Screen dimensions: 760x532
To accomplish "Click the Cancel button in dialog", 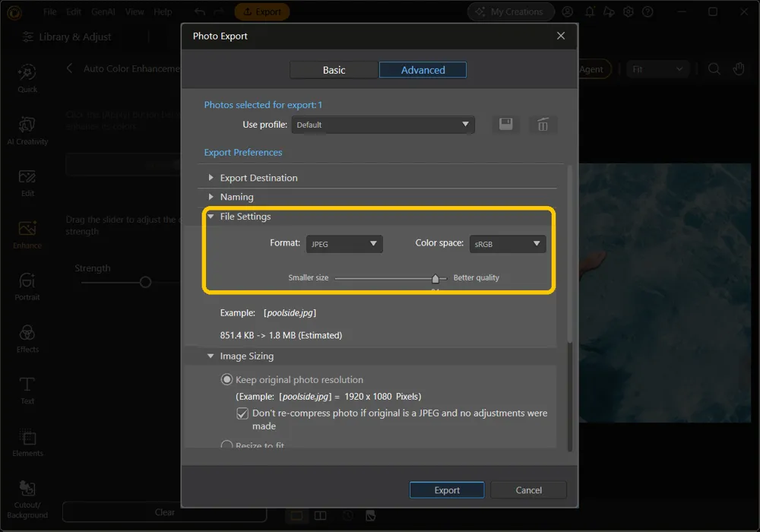I will [528, 490].
